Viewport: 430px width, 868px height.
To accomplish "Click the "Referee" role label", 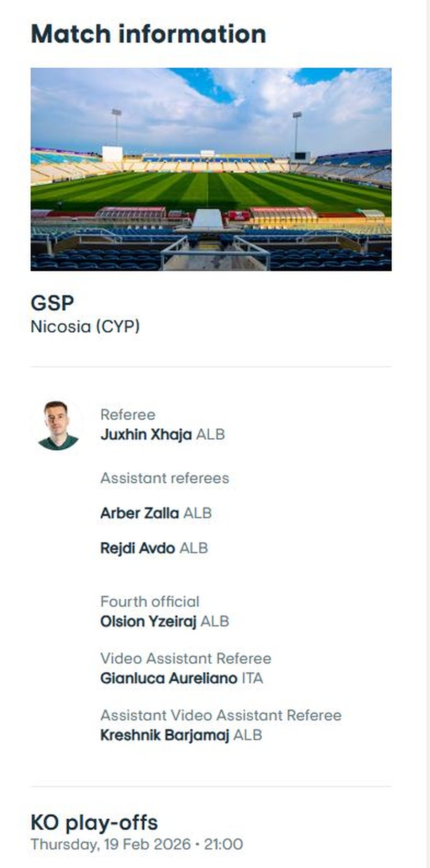I will pos(128,414).
